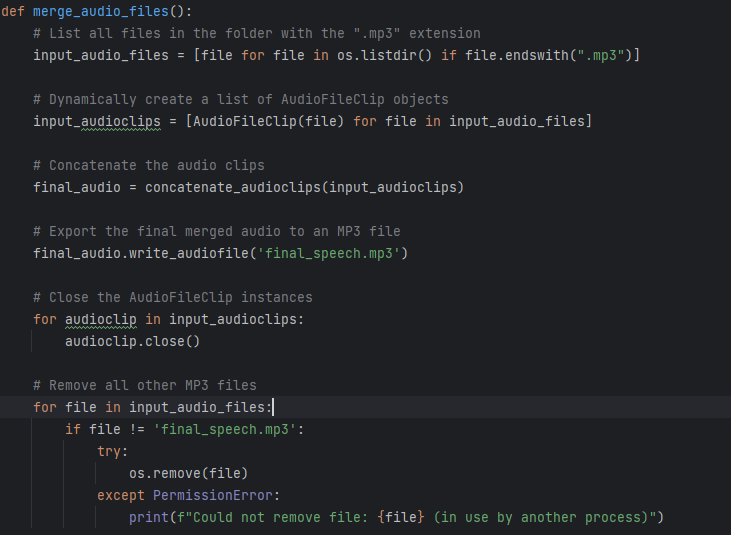731x535 pixels.
Task: Click the os.remove(file) call
Action: tap(188, 473)
